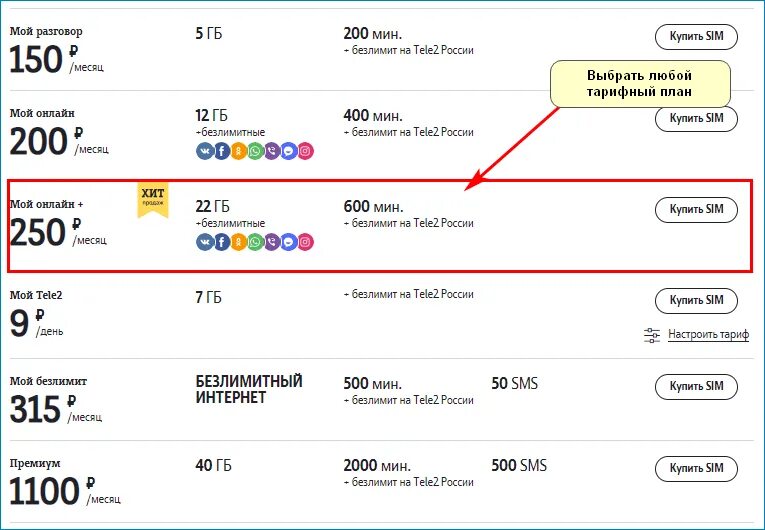The height and width of the screenshot is (530, 765).
Task: Click sliders icon beside Настроить тариф
Action: click(x=652, y=335)
